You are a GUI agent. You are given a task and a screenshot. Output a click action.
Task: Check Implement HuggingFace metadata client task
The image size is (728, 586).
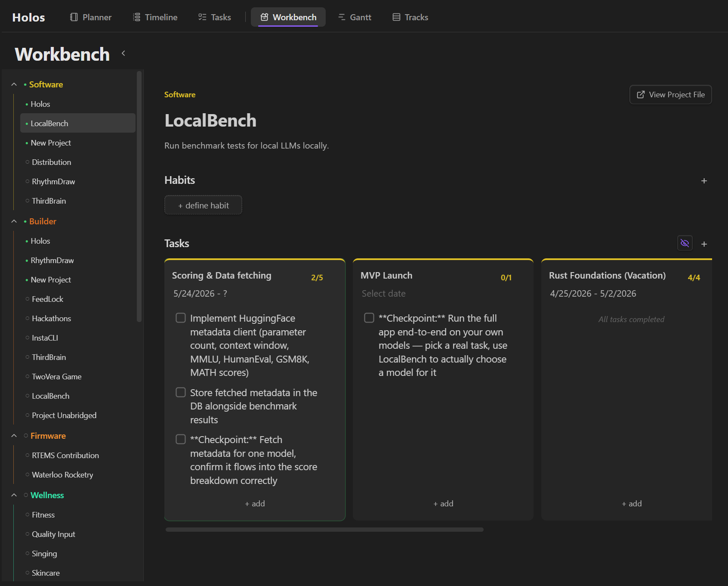(181, 318)
